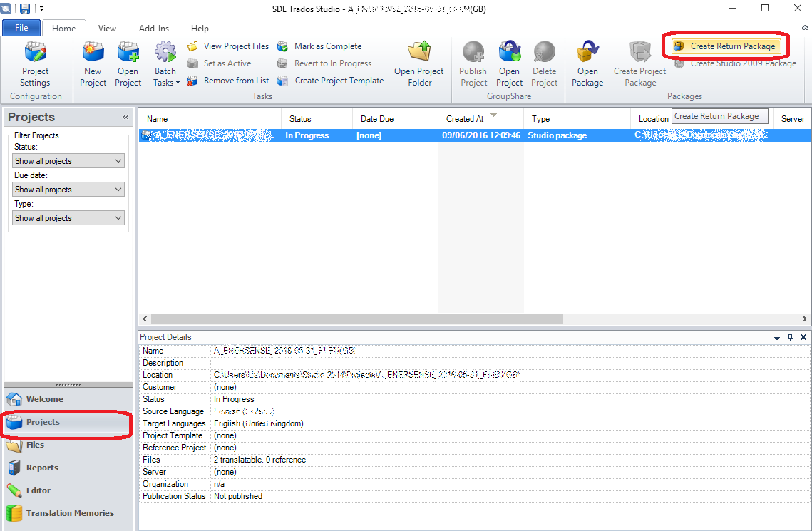The image size is (812, 531).
Task: Collapse the Projects navigation pane
Action: 125,118
